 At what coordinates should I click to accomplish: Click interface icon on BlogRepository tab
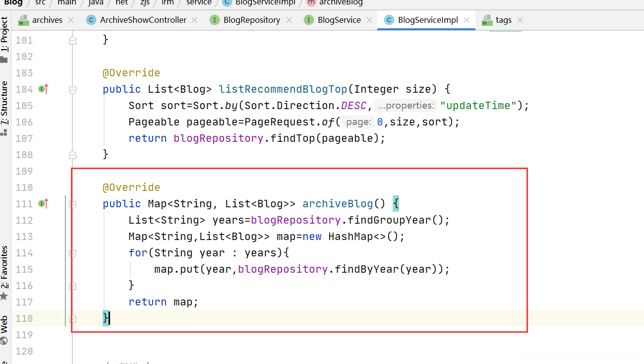(x=215, y=20)
